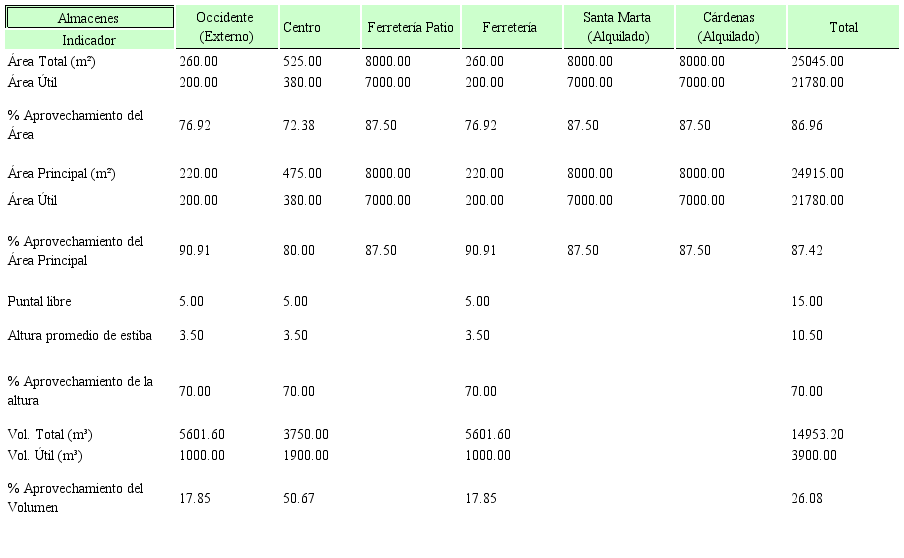Select the % Aprovechamiento del Volumen label
The width and height of the screenshot is (904, 558).
75,498
